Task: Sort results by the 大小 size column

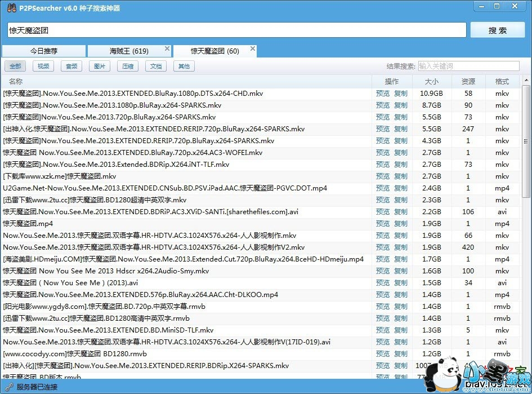Action: pyautogui.click(x=431, y=81)
